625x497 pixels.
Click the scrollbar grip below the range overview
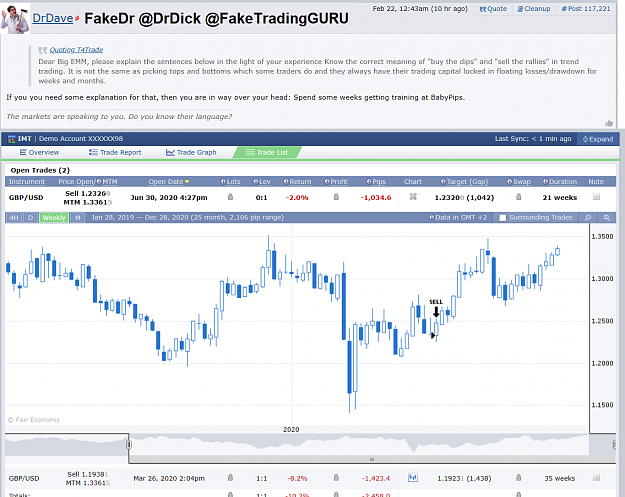372,459
